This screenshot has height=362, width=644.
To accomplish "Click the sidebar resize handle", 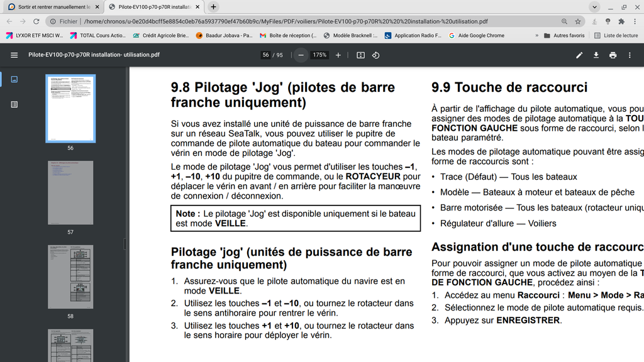I will tap(125, 244).
